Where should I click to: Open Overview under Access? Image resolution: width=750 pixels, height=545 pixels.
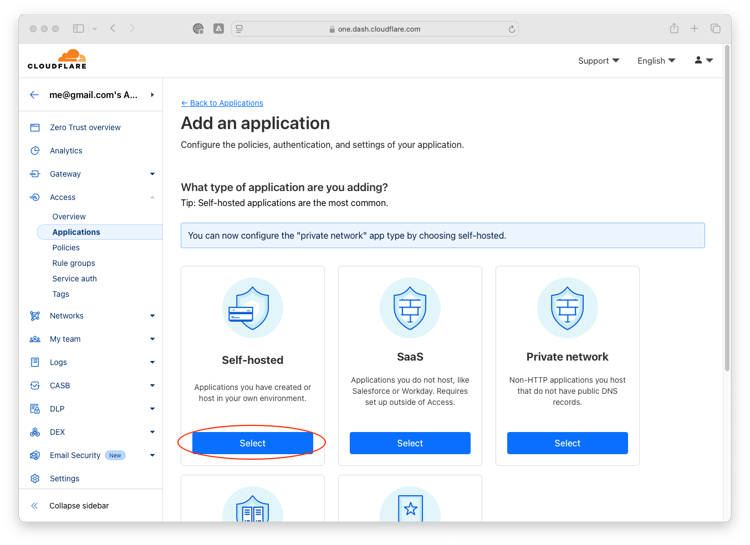coord(69,217)
